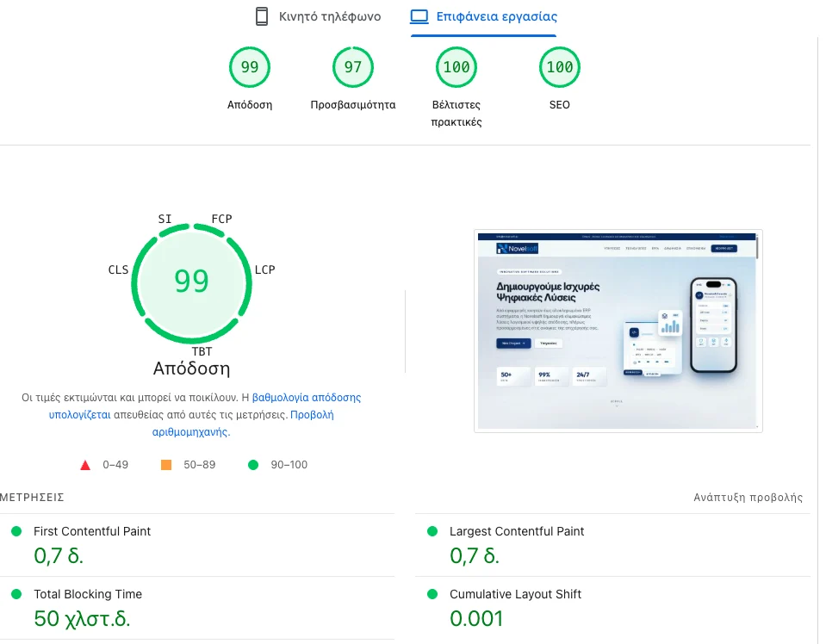Click the green dot beside Cumulative Layout Shift
Viewport: 826px width, 644px height.
click(432, 594)
